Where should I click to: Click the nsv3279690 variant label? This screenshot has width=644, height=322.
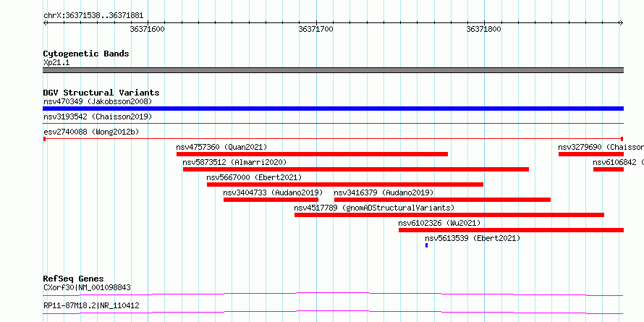pyautogui.click(x=601, y=147)
